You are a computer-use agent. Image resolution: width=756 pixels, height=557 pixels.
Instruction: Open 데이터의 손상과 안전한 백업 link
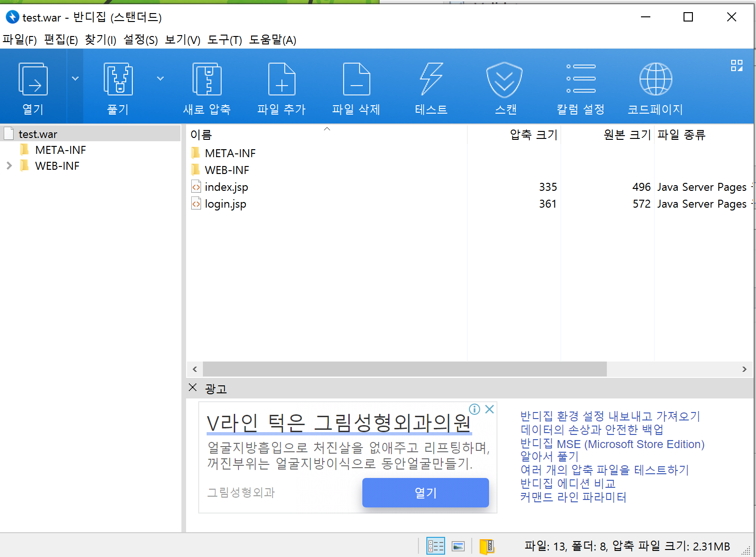592,429
